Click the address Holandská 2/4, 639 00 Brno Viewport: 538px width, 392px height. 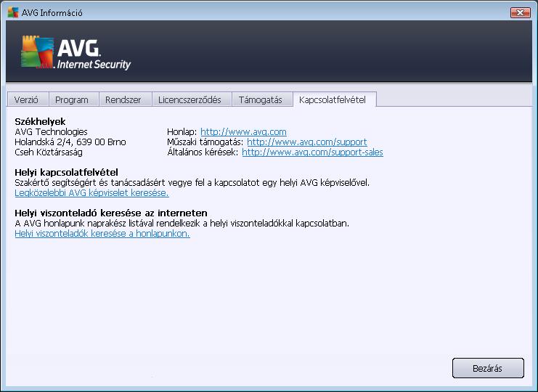(x=70, y=142)
